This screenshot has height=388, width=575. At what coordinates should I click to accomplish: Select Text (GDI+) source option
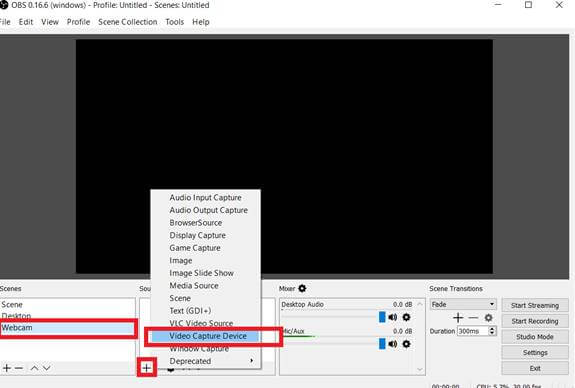pos(205,311)
